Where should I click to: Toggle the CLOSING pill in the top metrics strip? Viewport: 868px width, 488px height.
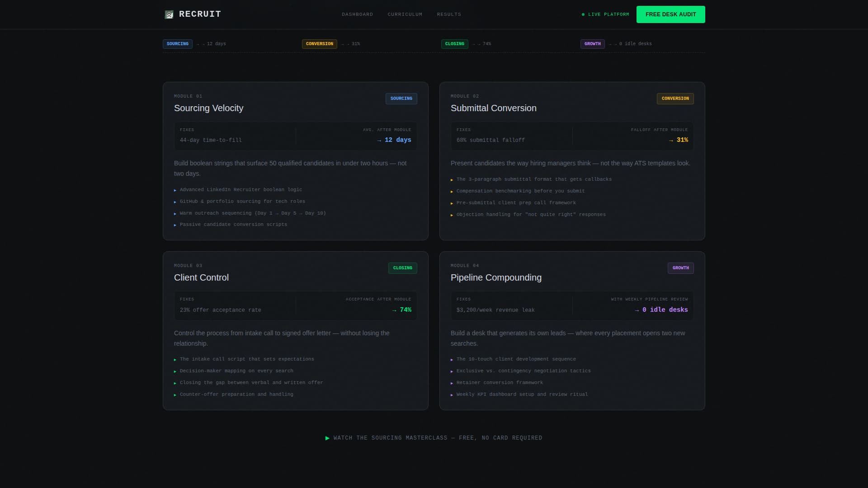(x=454, y=44)
